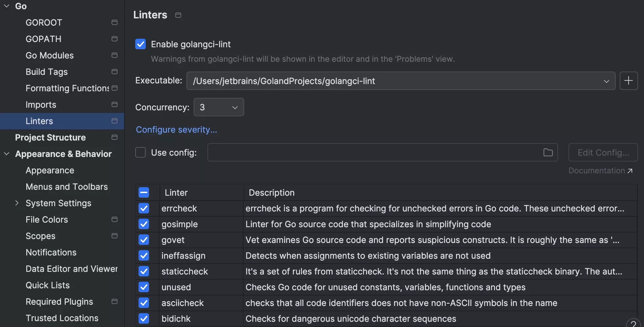Viewport: 644px width, 327px height.
Task: Click into the Use config path field
Action: pos(374,152)
